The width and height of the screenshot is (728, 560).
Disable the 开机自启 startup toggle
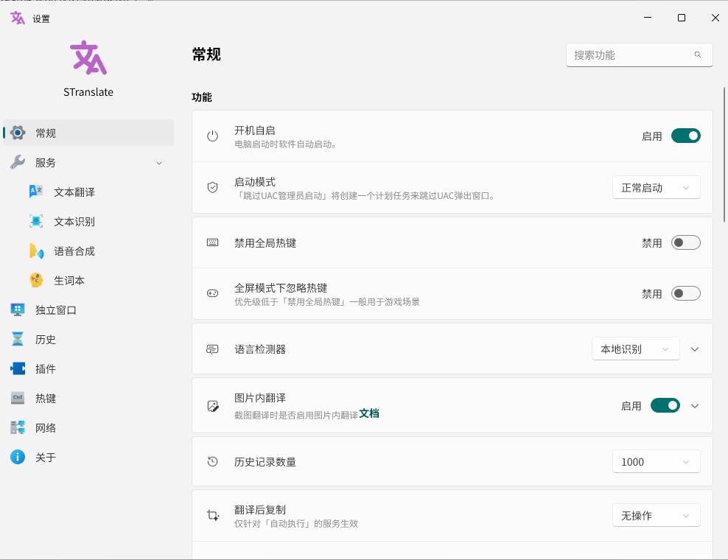click(x=685, y=136)
